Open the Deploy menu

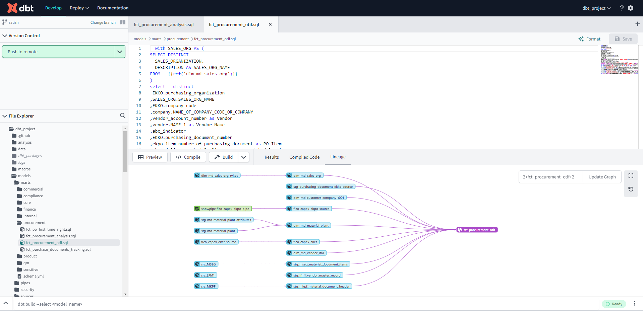coord(79,8)
